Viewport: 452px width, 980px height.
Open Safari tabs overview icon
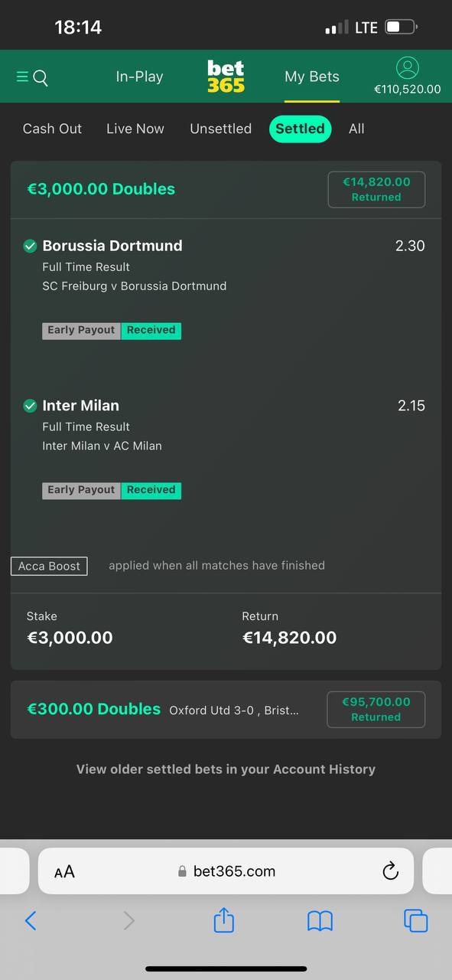pyautogui.click(x=415, y=920)
